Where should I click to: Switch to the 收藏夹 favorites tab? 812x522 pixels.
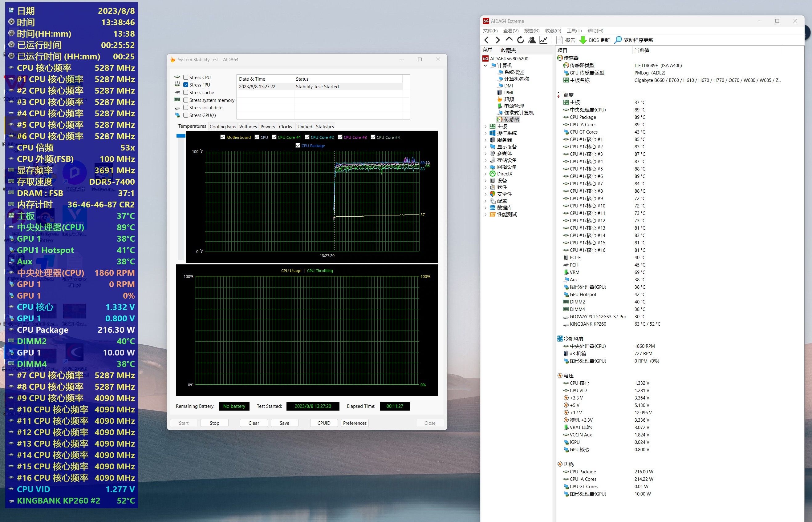tap(509, 50)
